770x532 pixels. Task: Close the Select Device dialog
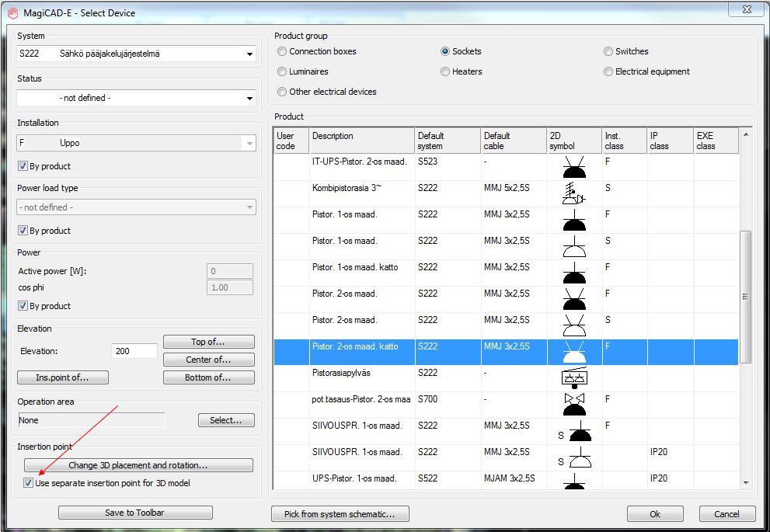coord(747,9)
